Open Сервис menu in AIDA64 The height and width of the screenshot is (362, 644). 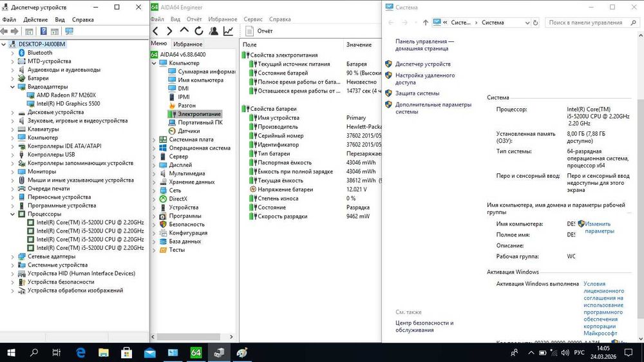pos(253,19)
